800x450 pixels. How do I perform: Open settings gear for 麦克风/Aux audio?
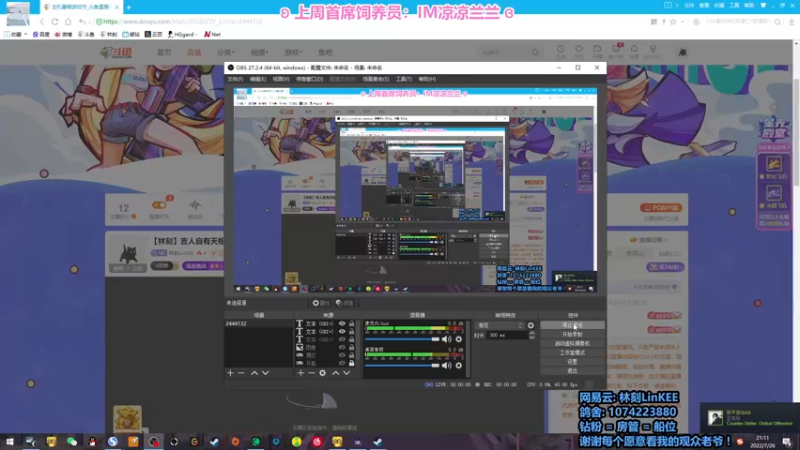coord(459,339)
